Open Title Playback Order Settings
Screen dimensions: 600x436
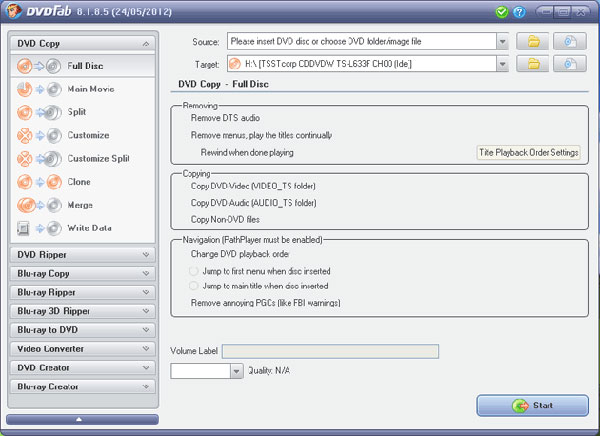528,152
